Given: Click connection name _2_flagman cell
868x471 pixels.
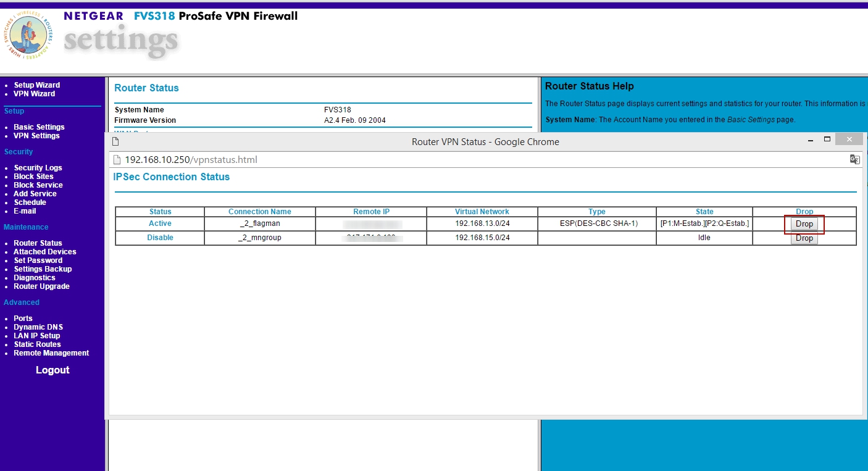Looking at the screenshot, I should pos(260,223).
